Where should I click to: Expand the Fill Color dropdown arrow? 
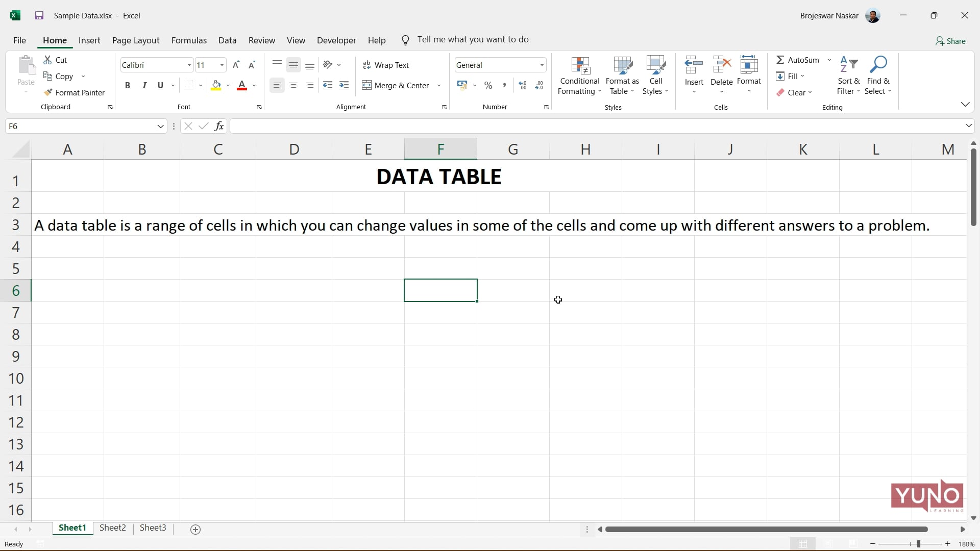[x=228, y=85]
